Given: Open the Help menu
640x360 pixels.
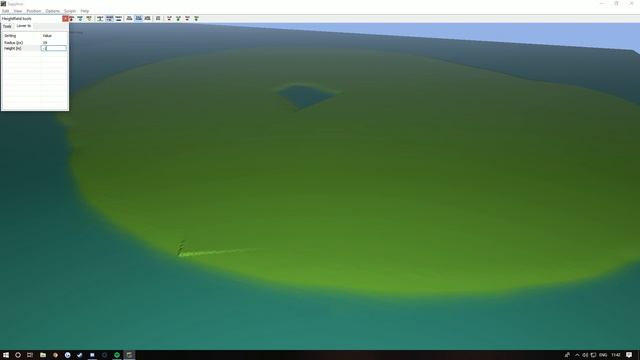Looking at the screenshot, I should coord(85,11).
